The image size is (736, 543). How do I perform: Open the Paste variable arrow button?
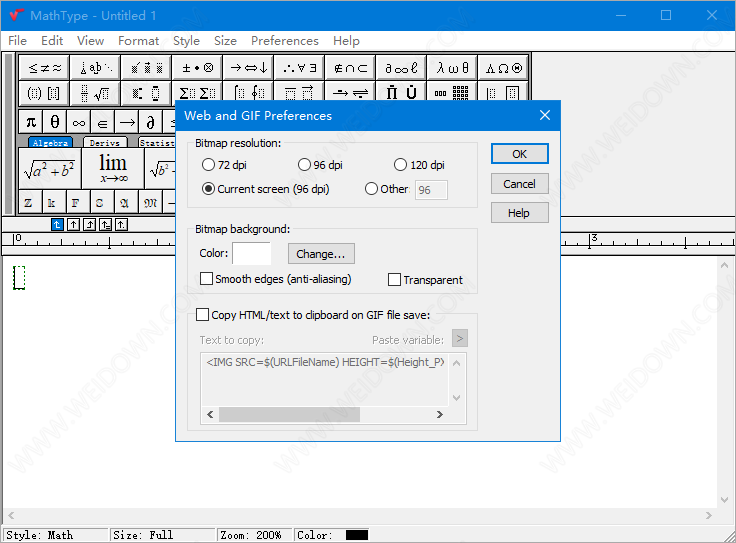460,338
